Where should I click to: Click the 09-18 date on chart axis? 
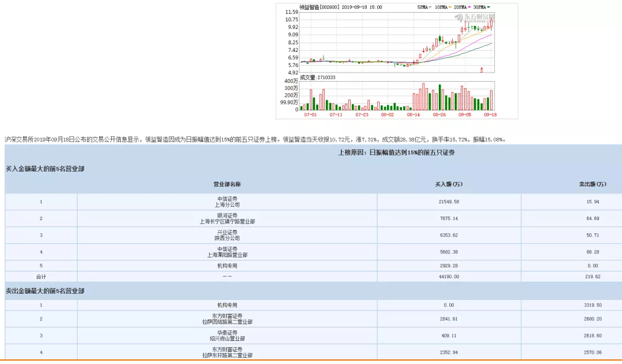[x=490, y=115]
